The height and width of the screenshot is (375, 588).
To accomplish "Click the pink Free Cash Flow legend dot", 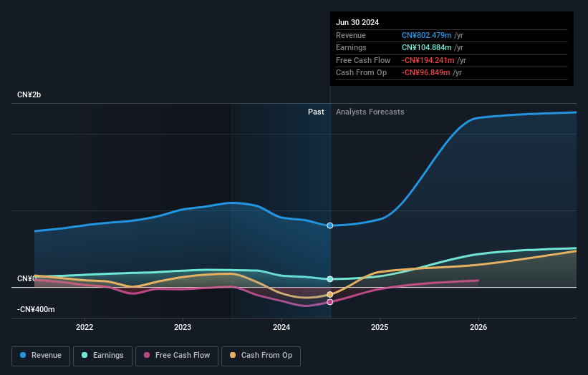I will click(x=147, y=355).
